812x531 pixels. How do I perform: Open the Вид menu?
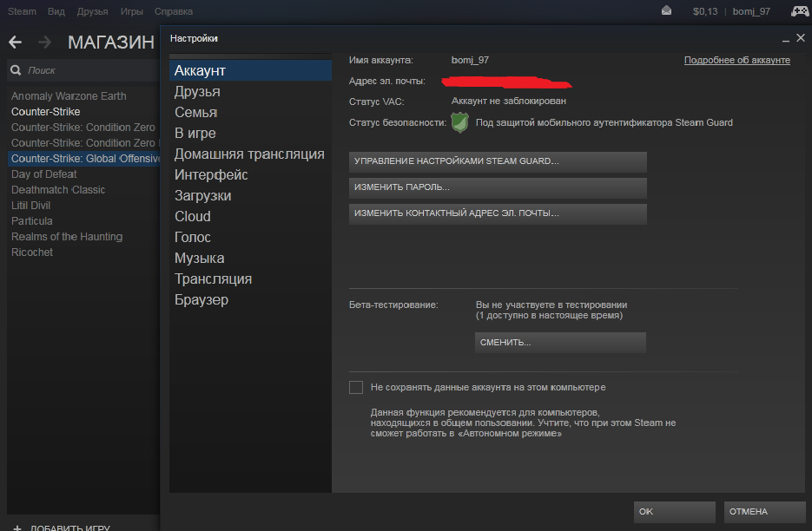point(56,11)
